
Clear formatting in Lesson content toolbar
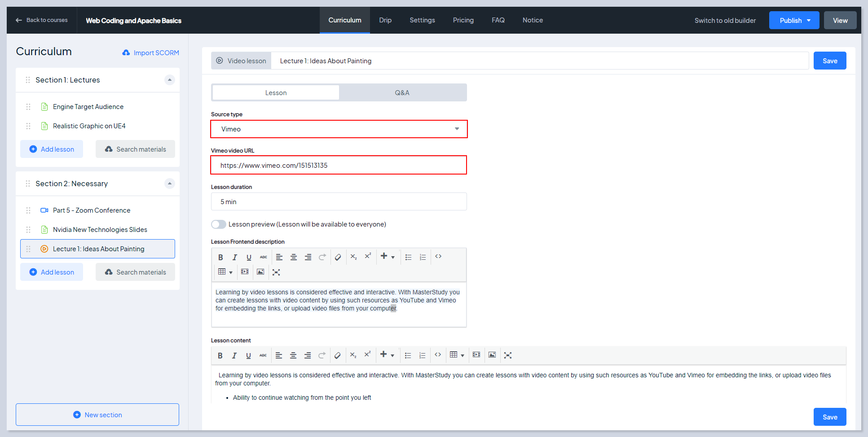point(338,355)
